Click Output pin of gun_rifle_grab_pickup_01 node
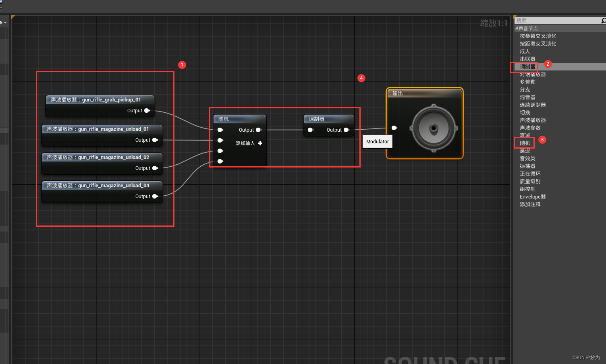The image size is (606, 364). (x=147, y=111)
